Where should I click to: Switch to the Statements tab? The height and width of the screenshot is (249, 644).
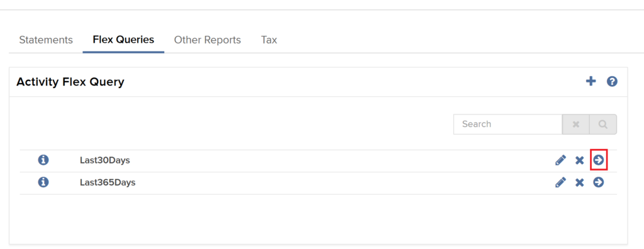(46, 40)
